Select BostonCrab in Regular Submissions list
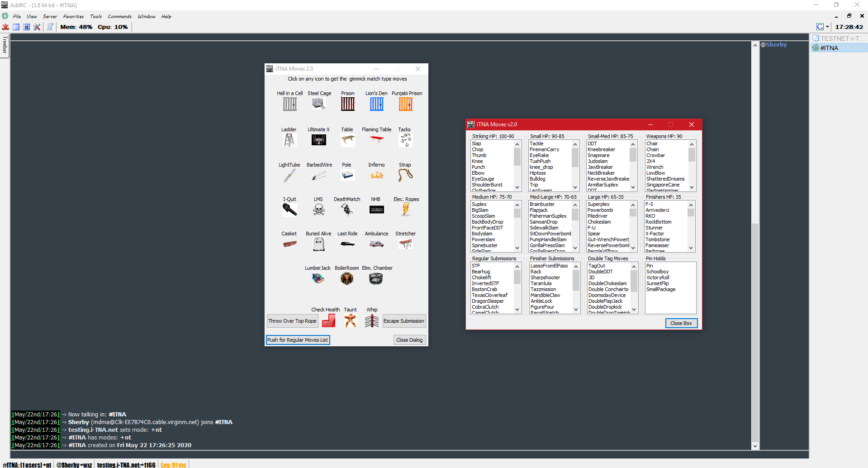 pyautogui.click(x=484, y=289)
